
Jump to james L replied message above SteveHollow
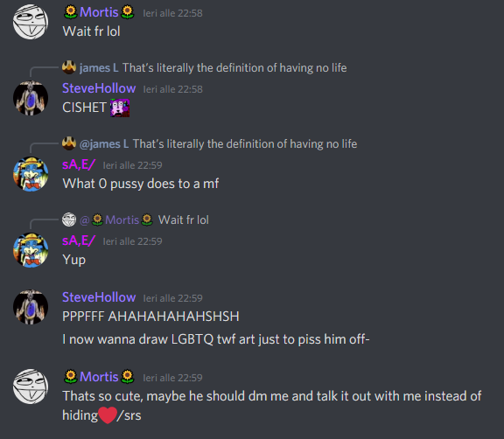(234, 67)
